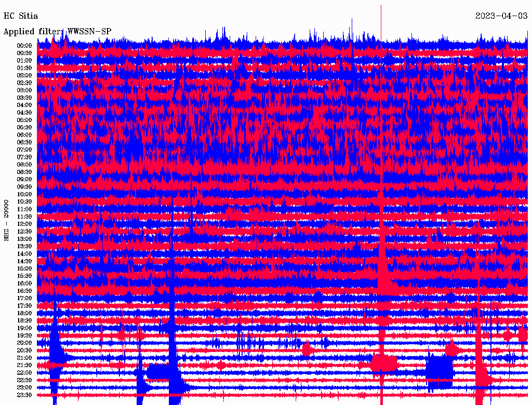Click the date label 2023-04-03
Image resolution: width=532 pixels, height=405 pixels.
[501, 16]
